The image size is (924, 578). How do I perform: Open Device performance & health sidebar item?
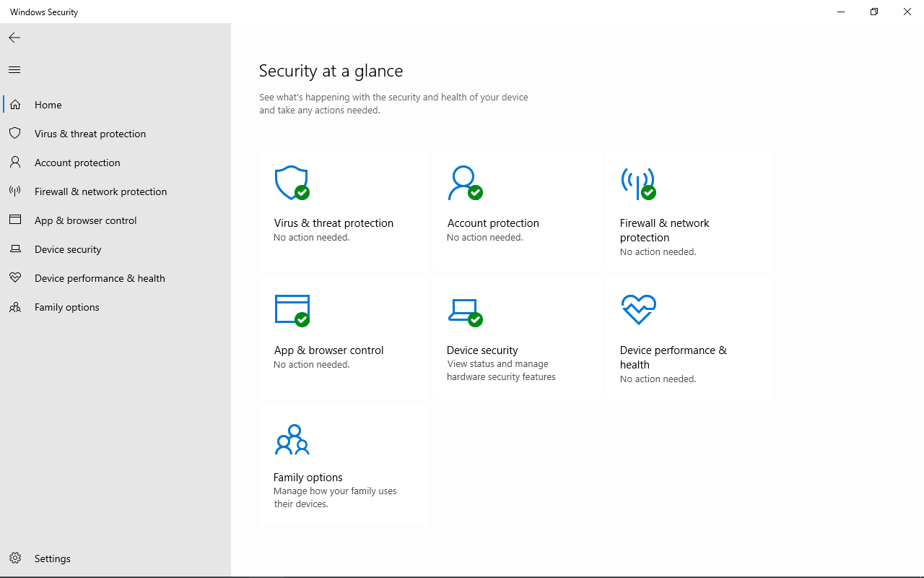tap(100, 278)
